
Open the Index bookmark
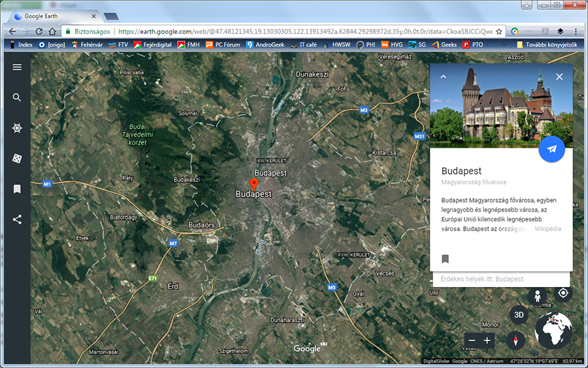point(21,44)
